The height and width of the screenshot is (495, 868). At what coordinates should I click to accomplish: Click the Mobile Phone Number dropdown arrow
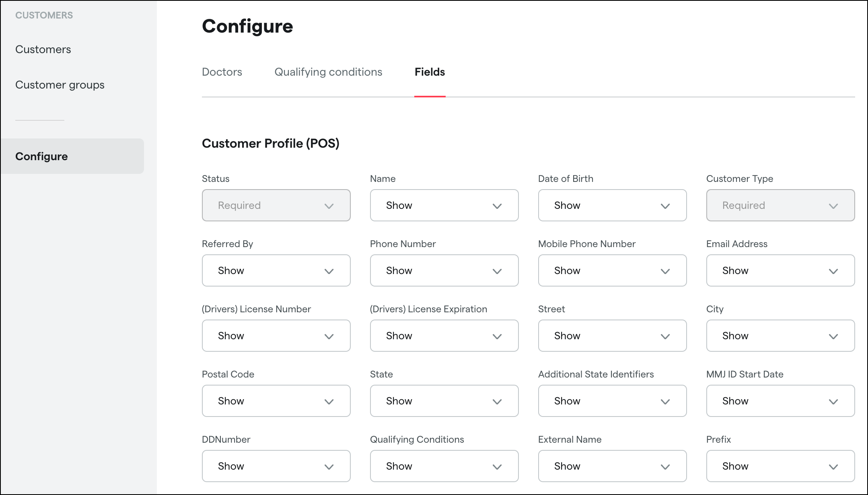pyautogui.click(x=665, y=271)
